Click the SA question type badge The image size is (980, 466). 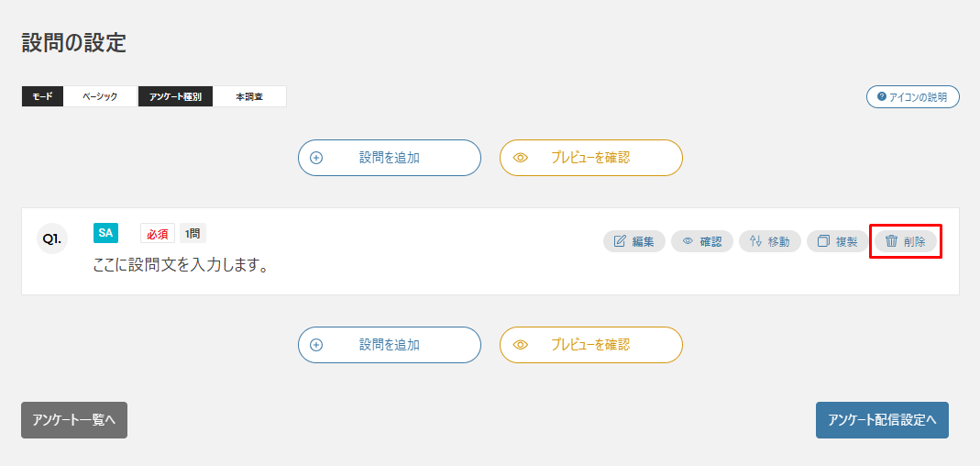tap(105, 233)
